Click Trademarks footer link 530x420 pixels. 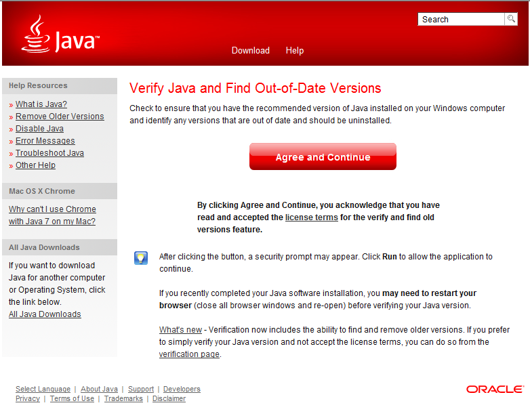(123, 398)
